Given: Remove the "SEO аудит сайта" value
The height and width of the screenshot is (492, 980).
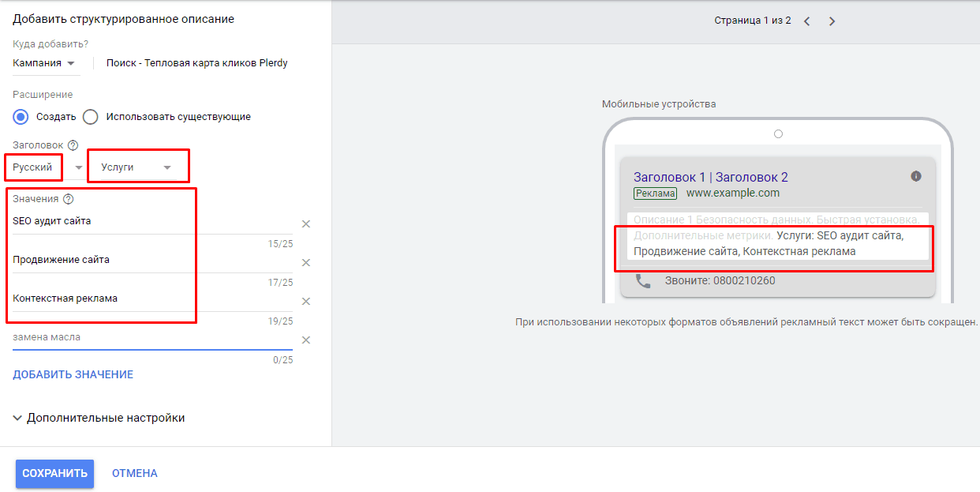Looking at the screenshot, I should [x=306, y=223].
